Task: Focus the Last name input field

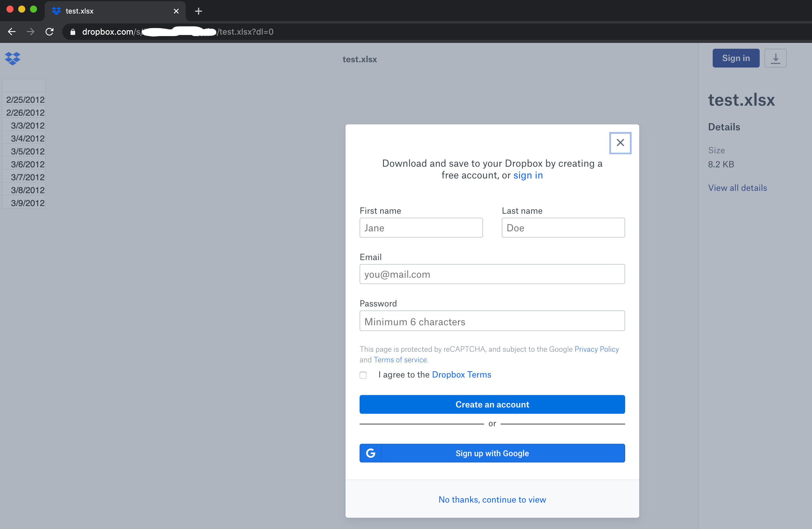Action: coord(563,228)
